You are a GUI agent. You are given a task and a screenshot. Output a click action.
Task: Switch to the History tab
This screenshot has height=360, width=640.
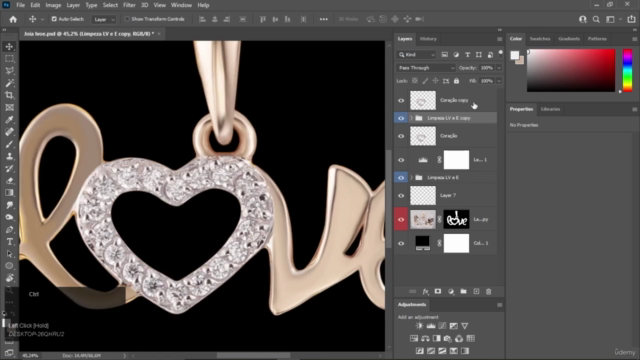[428, 39]
